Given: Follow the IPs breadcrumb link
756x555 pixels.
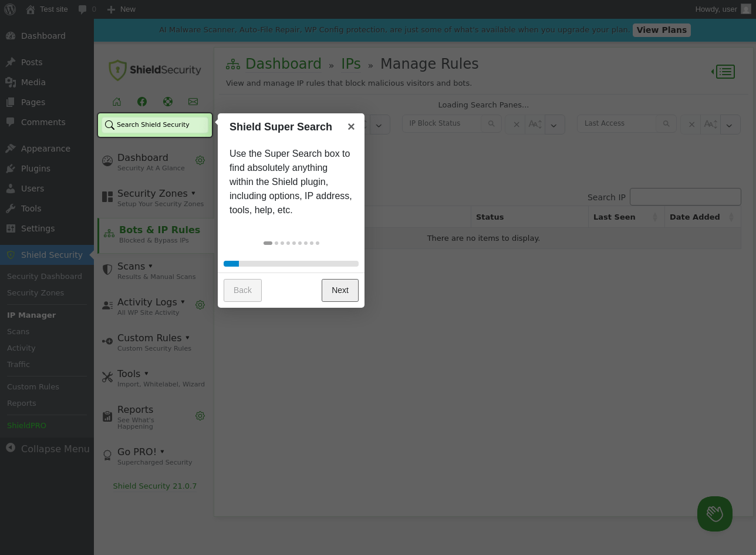Looking at the screenshot, I should pyautogui.click(x=351, y=64).
